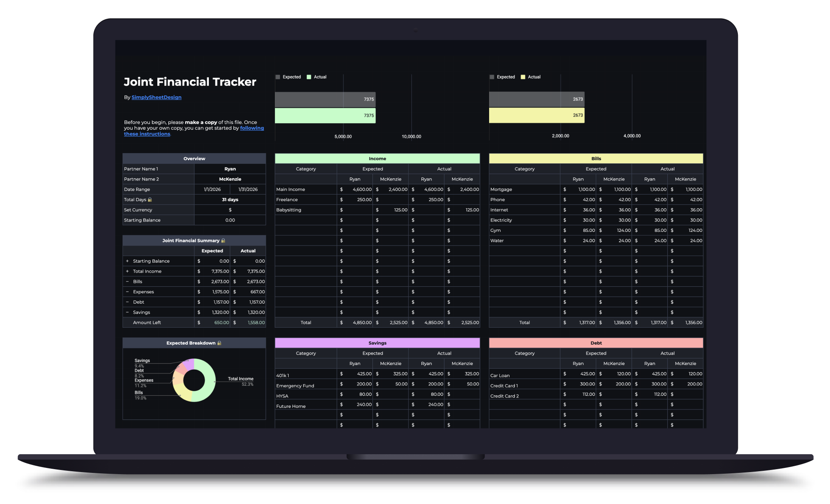
Task: Click the plus sign beside Starting Balance
Action: click(127, 261)
